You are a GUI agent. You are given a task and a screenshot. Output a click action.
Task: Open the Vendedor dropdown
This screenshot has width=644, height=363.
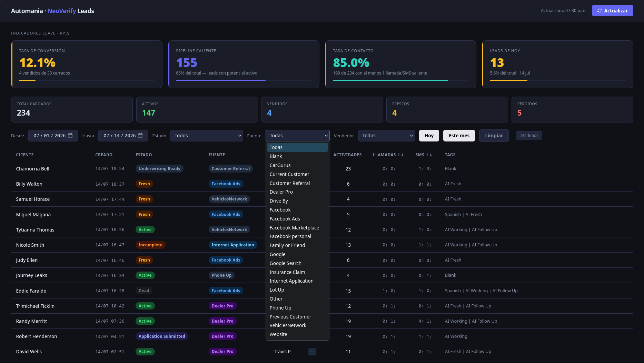pos(386,136)
